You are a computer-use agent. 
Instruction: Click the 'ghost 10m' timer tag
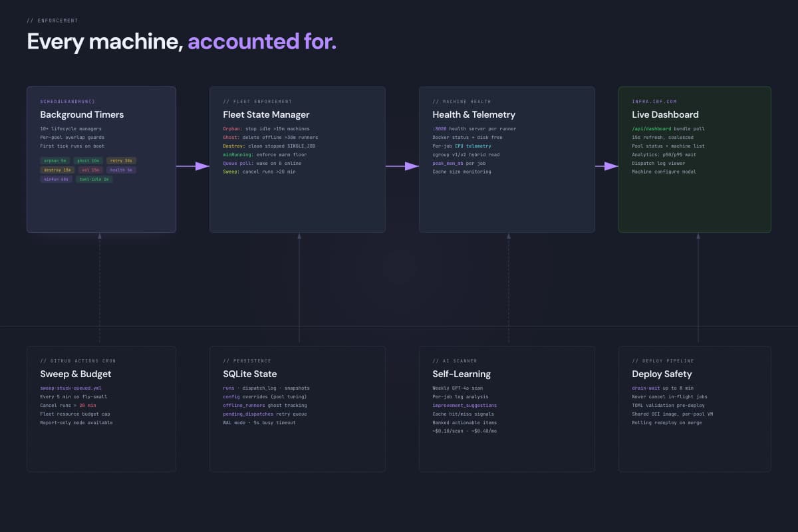point(88,160)
